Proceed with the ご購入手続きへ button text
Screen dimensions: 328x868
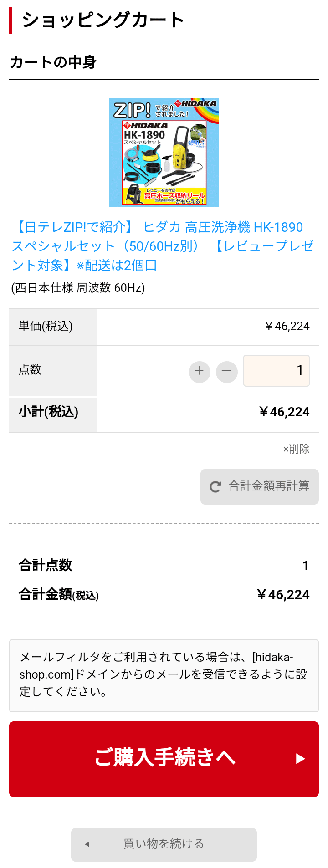pos(164,758)
